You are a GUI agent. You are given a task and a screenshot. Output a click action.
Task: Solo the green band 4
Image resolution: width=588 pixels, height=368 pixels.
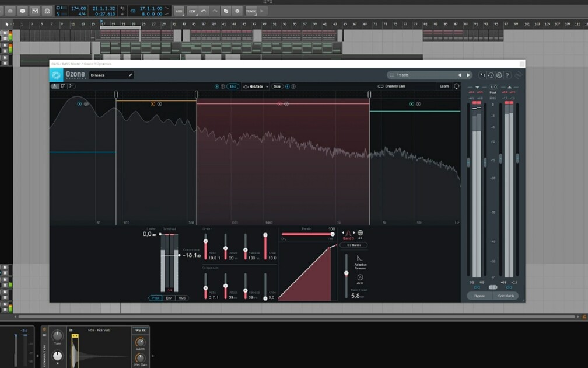pyautogui.click(x=418, y=103)
